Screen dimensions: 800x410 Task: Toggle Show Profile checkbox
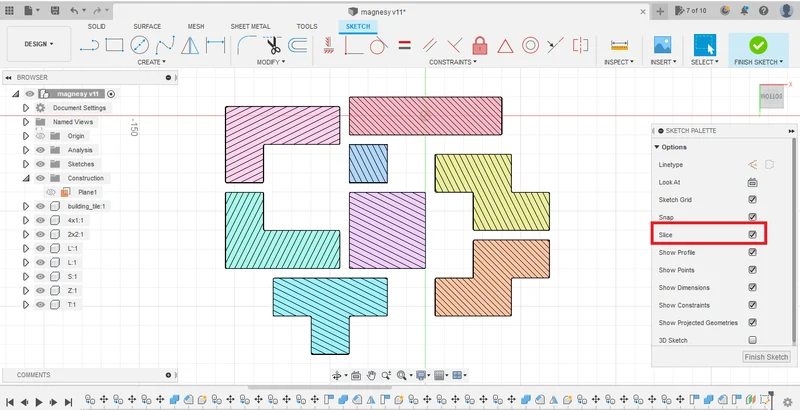pos(753,252)
